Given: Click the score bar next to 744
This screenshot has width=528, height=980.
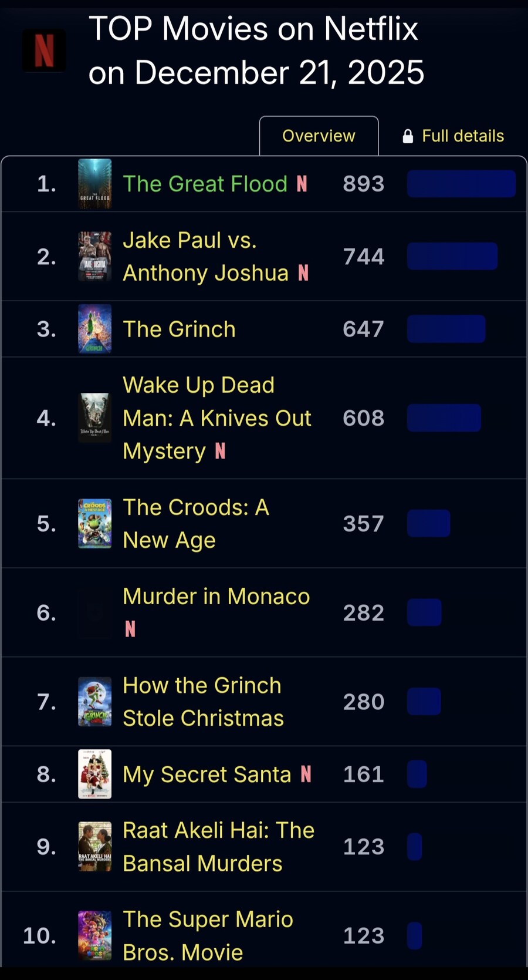Looking at the screenshot, I should click(x=452, y=257).
